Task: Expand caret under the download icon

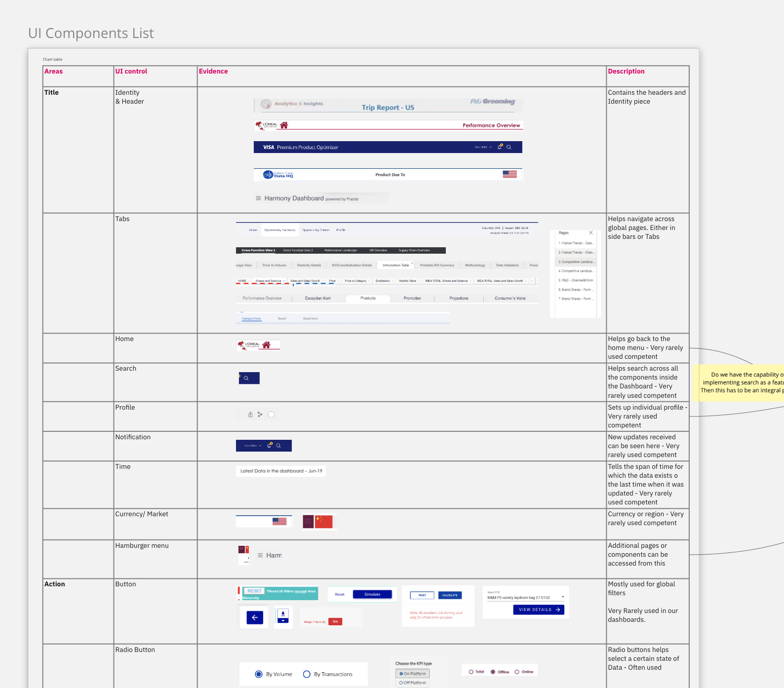Action: [x=283, y=621]
